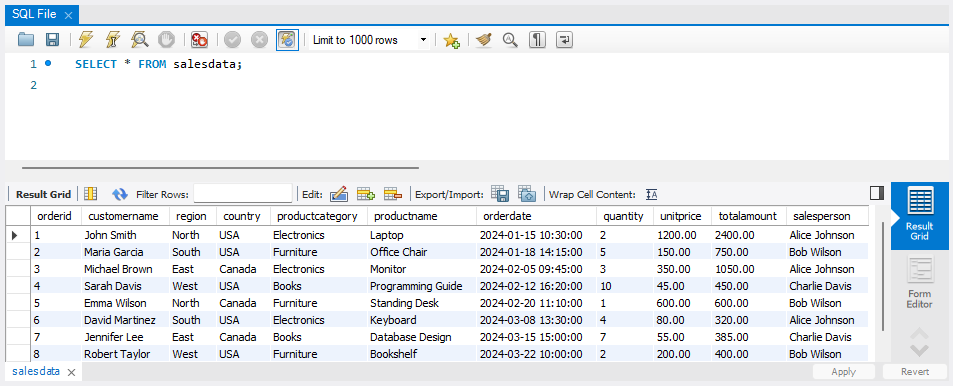Import records from file icon

coord(526,194)
